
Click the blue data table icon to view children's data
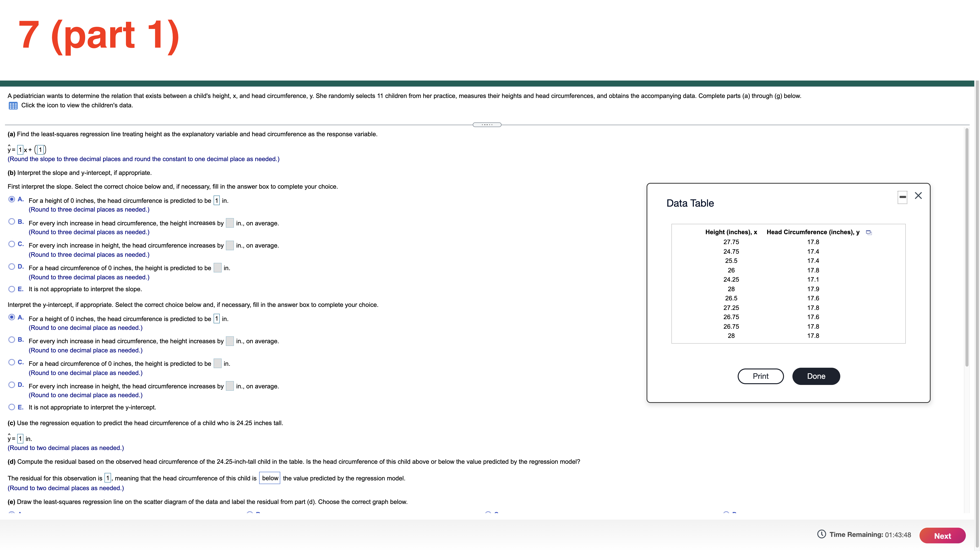pos(13,105)
